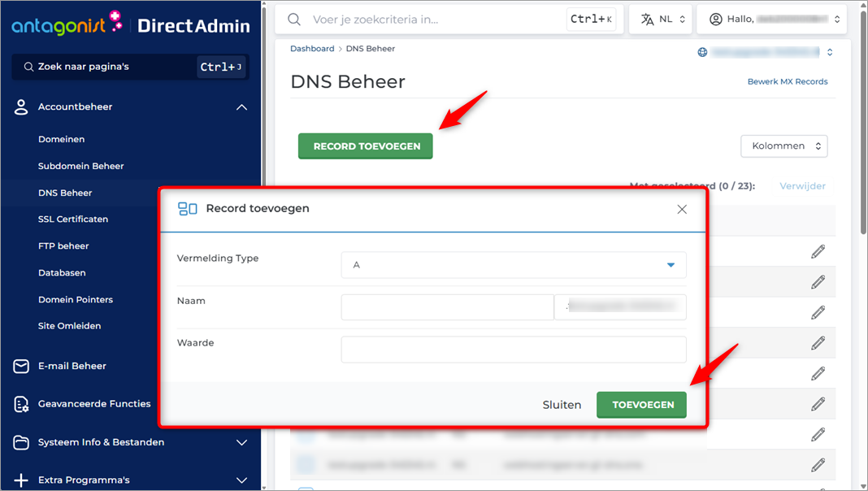Close the Record toevoegen dialog with X
Viewport: 868px width, 491px height.
[x=682, y=209]
